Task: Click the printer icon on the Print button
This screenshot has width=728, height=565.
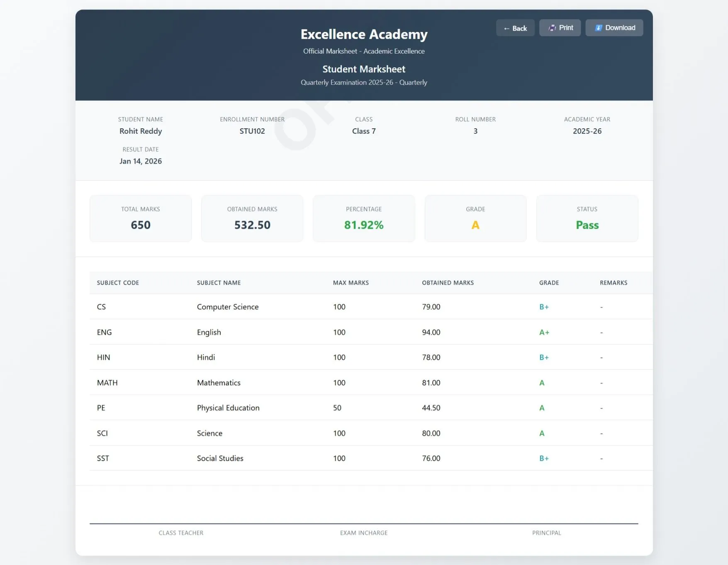Action: point(553,27)
